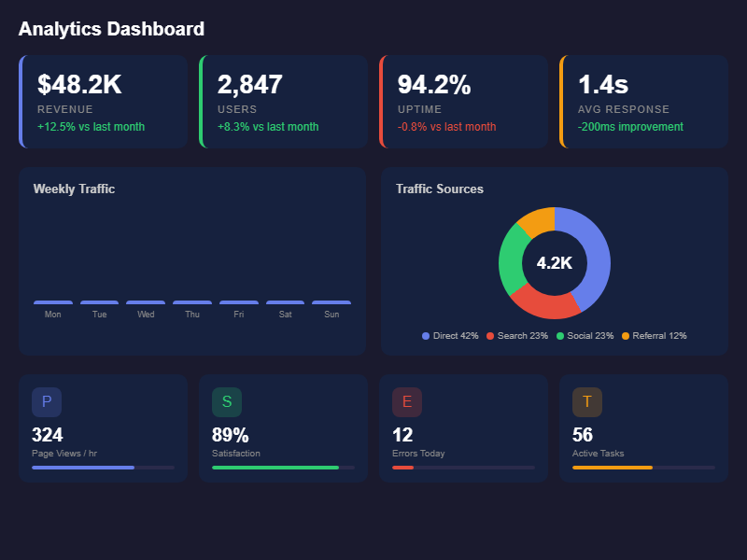Click the Search 23% legend item
Image resolution: width=747 pixels, height=560 pixels.
[516, 336]
